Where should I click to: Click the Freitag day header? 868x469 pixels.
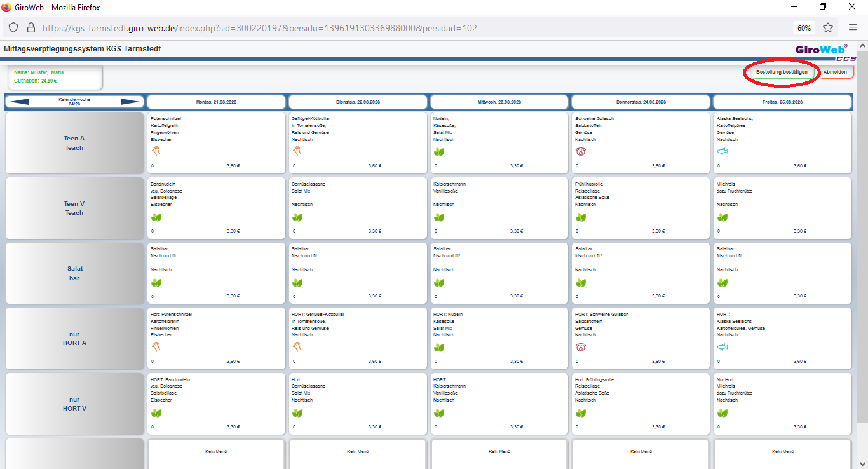pos(782,102)
